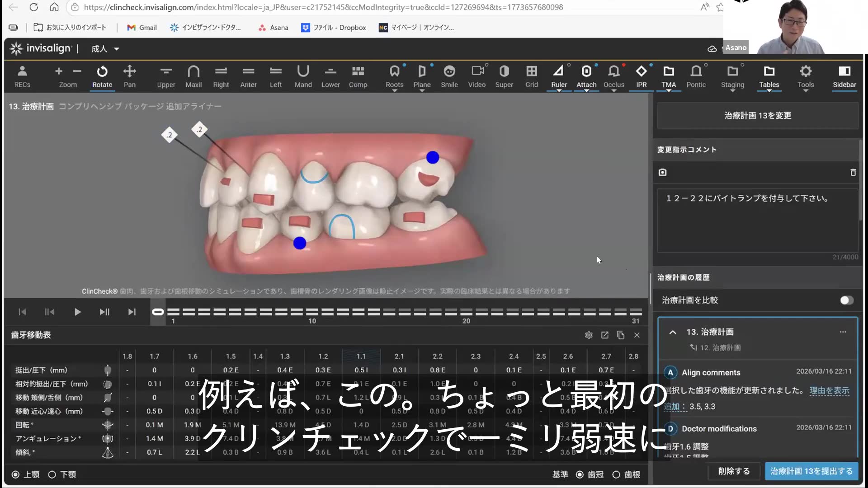The width and height of the screenshot is (868, 488).
Task: Enable the 治療計画を比較 toggle
Action: point(846,300)
